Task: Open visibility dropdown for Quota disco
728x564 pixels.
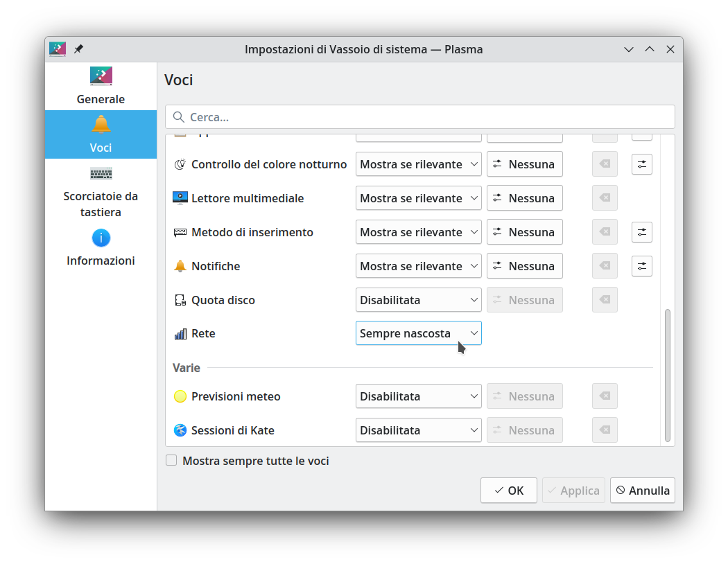Action: click(418, 299)
